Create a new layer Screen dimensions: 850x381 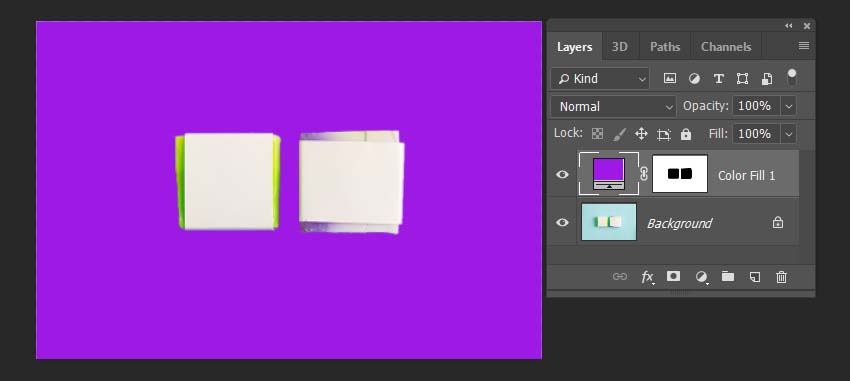[755, 277]
